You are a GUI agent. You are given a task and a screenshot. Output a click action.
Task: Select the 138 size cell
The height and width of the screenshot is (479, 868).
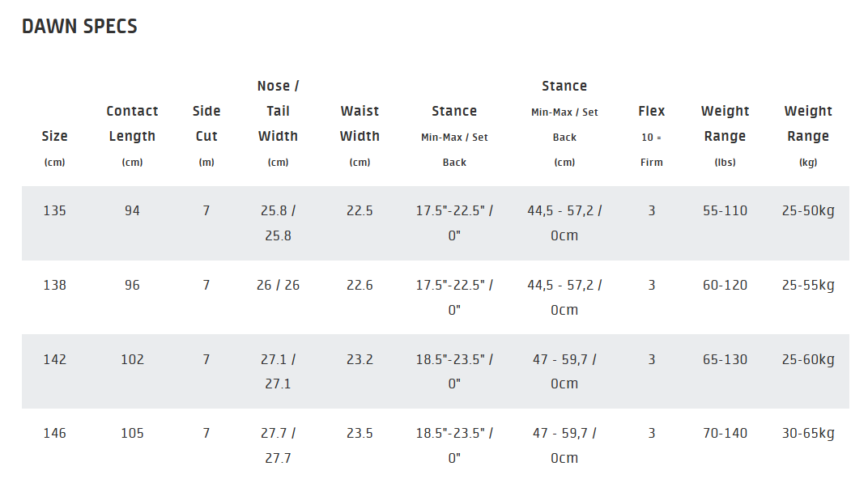pos(55,286)
